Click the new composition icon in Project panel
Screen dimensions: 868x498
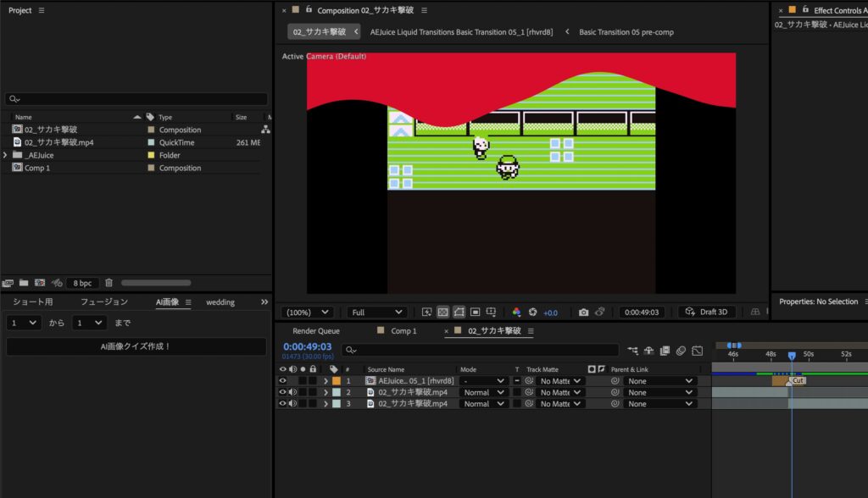[x=40, y=283]
